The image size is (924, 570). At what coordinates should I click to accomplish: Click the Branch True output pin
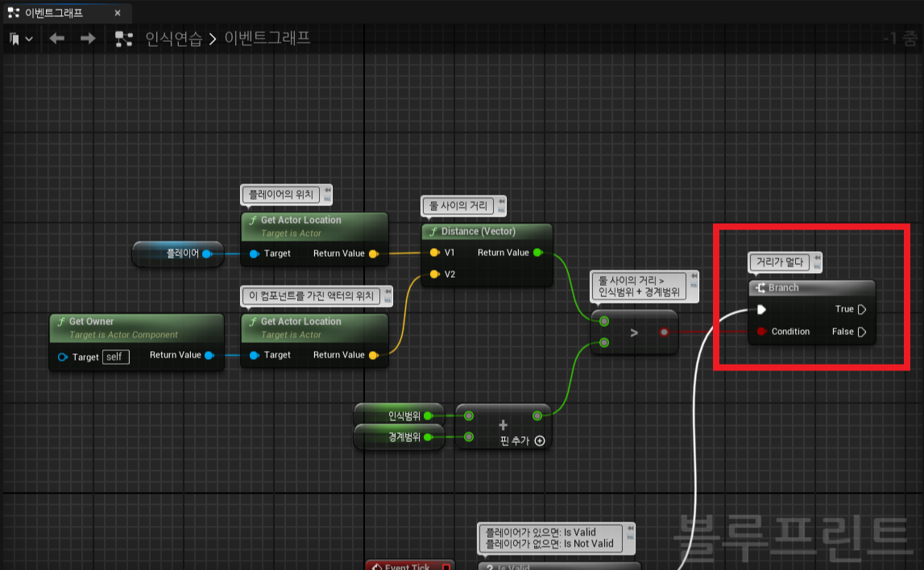862,309
